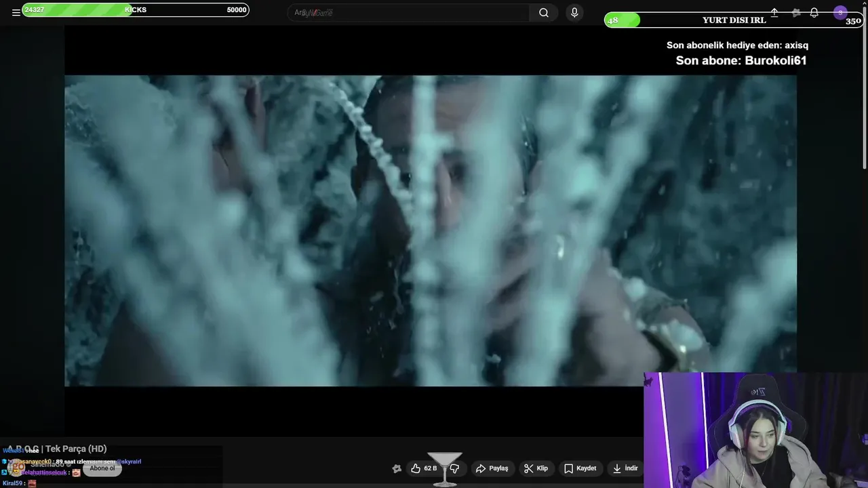
Task: Share the video via Paylaş
Action: (492, 468)
